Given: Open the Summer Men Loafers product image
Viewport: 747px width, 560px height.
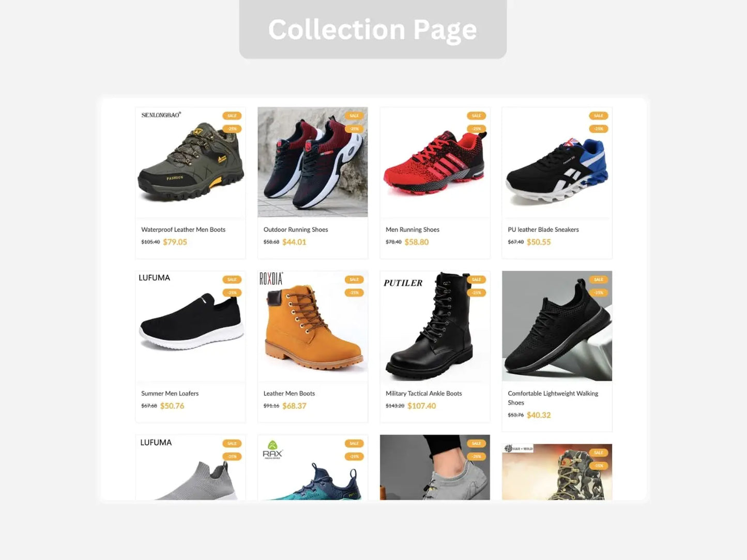Looking at the screenshot, I should coord(190,326).
